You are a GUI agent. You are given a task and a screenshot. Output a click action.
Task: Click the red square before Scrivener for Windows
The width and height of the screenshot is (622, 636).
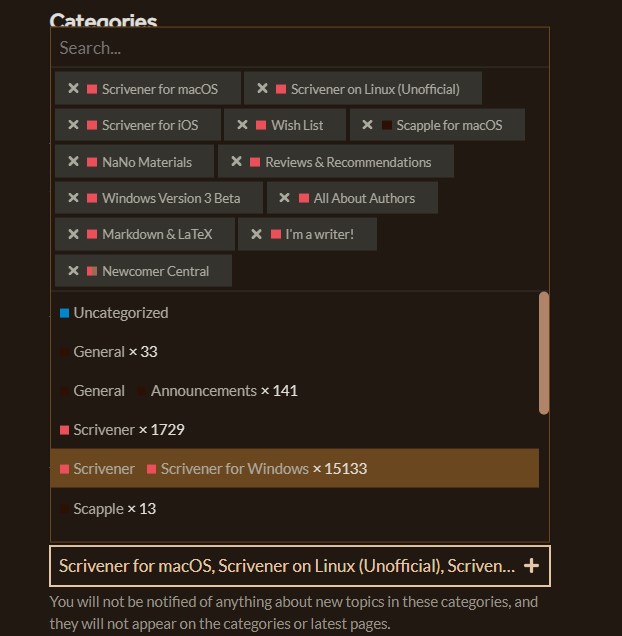[x=151, y=469]
